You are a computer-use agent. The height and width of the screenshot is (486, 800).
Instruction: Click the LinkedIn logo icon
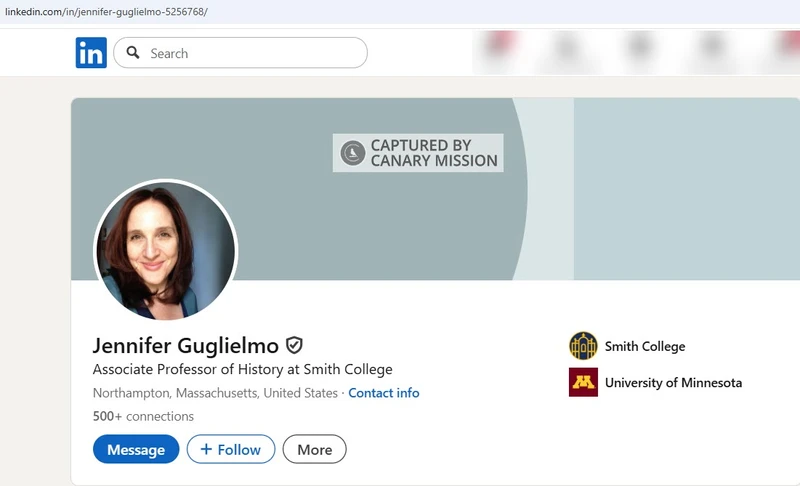(91, 53)
